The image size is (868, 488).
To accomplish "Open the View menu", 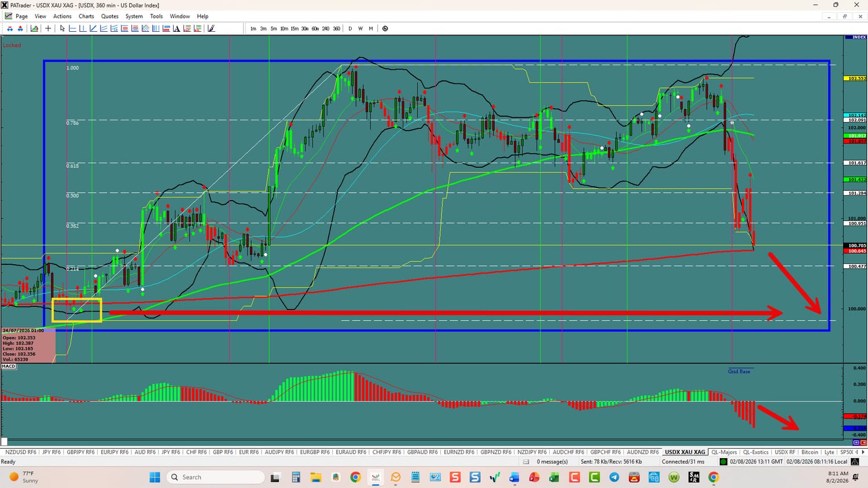I will click(x=41, y=16).
